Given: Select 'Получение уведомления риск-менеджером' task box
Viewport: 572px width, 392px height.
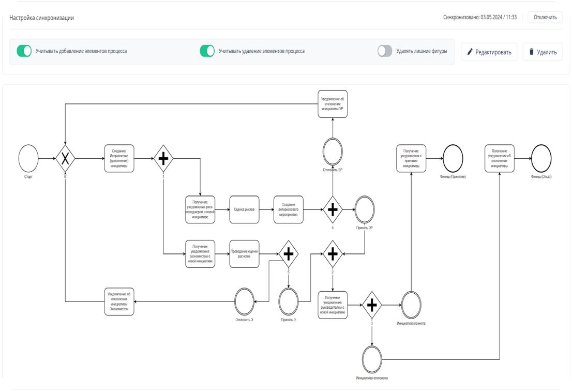Looking at the screenshot, I should [200, 209].
